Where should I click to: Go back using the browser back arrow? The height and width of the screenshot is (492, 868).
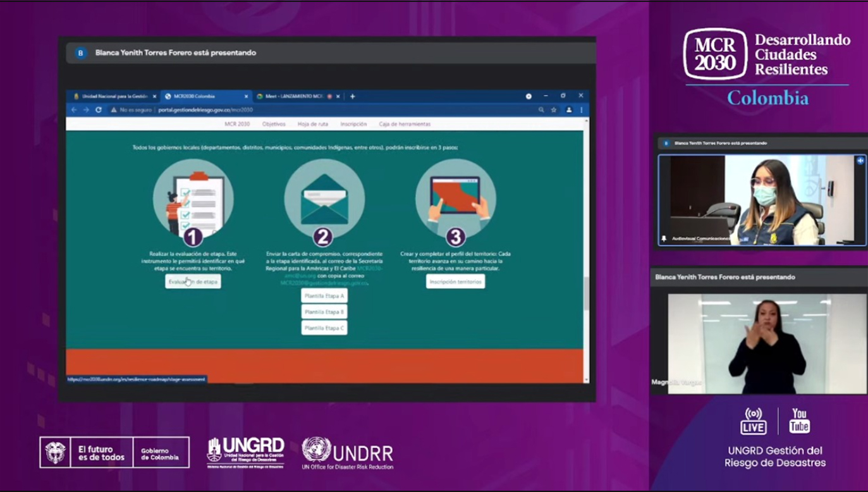pyautogui.click(x=74, y=110)
